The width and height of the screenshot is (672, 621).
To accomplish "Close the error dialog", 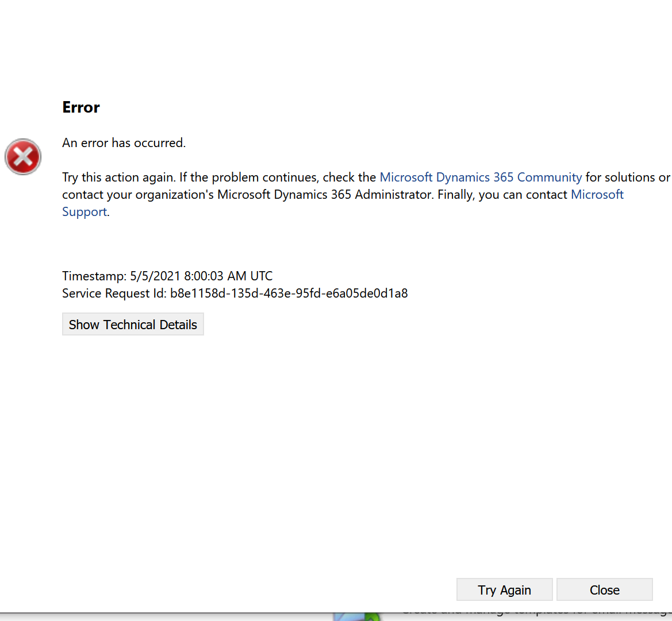I will coord(604,590).
